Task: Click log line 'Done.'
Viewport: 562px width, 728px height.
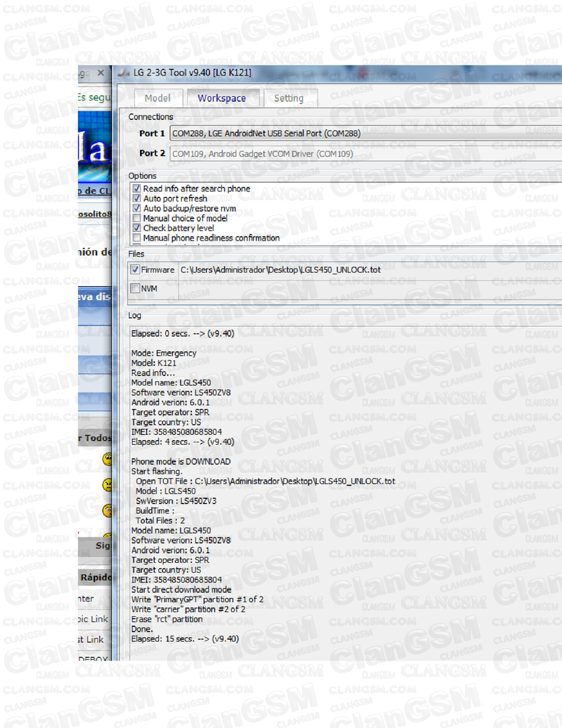Action: click(142, 629)
